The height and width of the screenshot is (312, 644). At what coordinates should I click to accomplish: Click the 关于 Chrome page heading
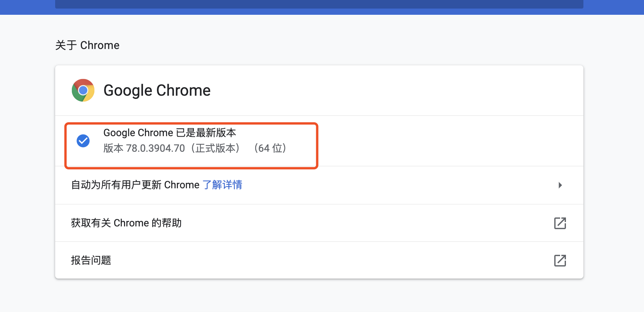click(87, 45)
